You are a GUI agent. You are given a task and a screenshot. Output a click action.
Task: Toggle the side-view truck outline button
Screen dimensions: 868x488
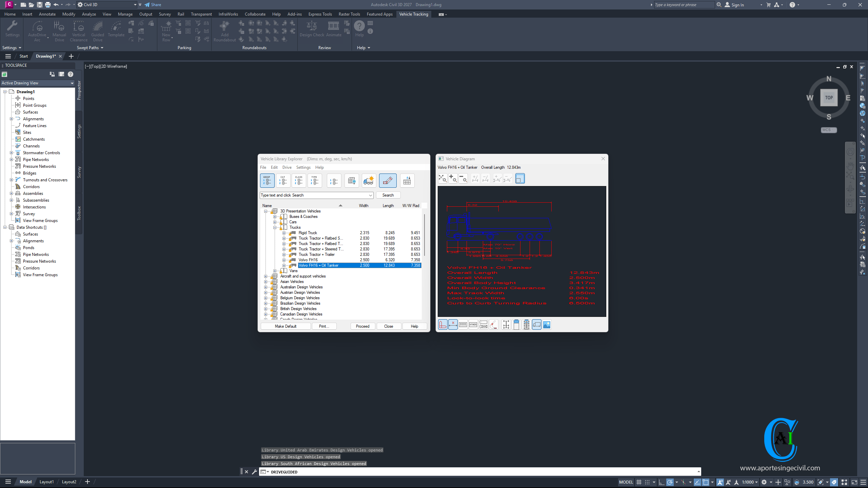pos(536,325)
